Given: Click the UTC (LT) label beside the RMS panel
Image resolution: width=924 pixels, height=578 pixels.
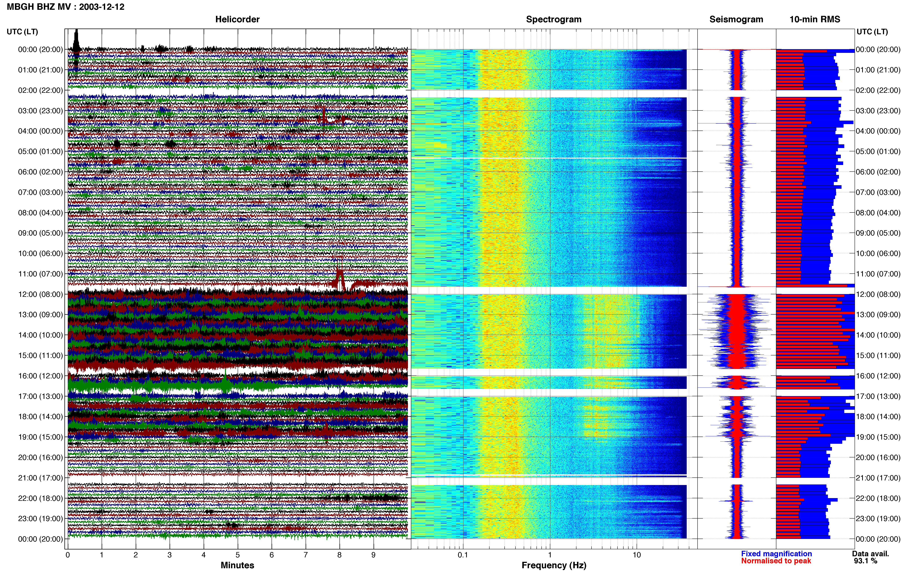Looking at the screenshot, I should (872, 32).
